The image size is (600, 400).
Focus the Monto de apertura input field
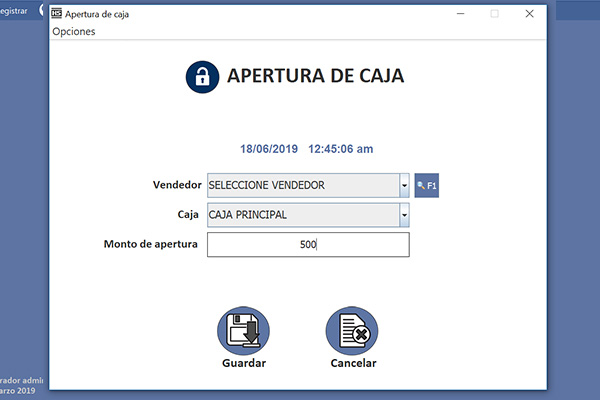[308, 245]
